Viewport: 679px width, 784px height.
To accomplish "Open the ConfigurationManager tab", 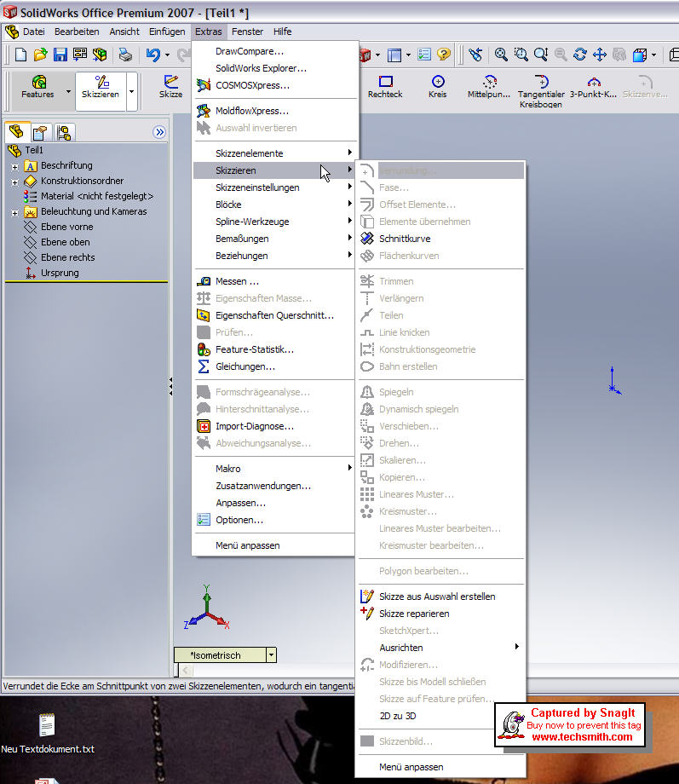I will pos(64,132).
